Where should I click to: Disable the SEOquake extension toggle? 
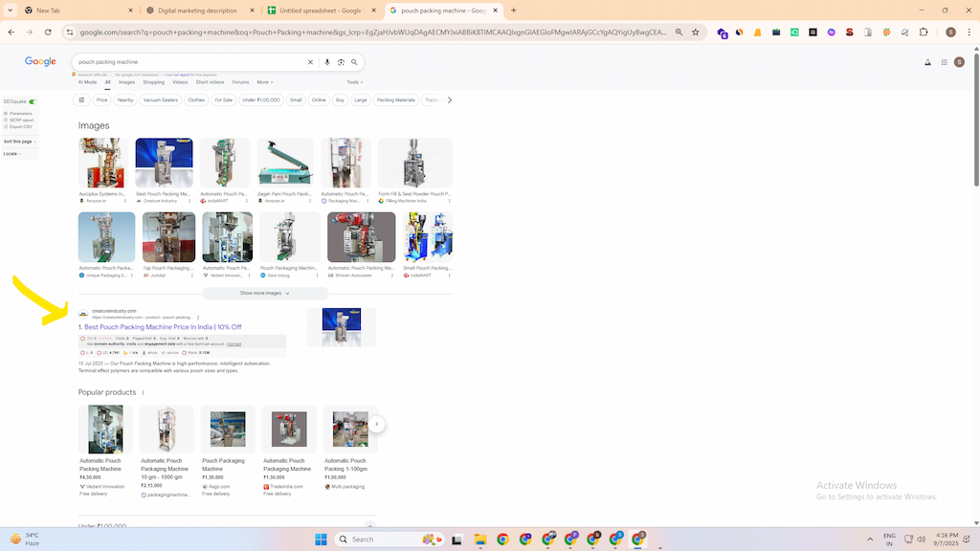point(33,101)
